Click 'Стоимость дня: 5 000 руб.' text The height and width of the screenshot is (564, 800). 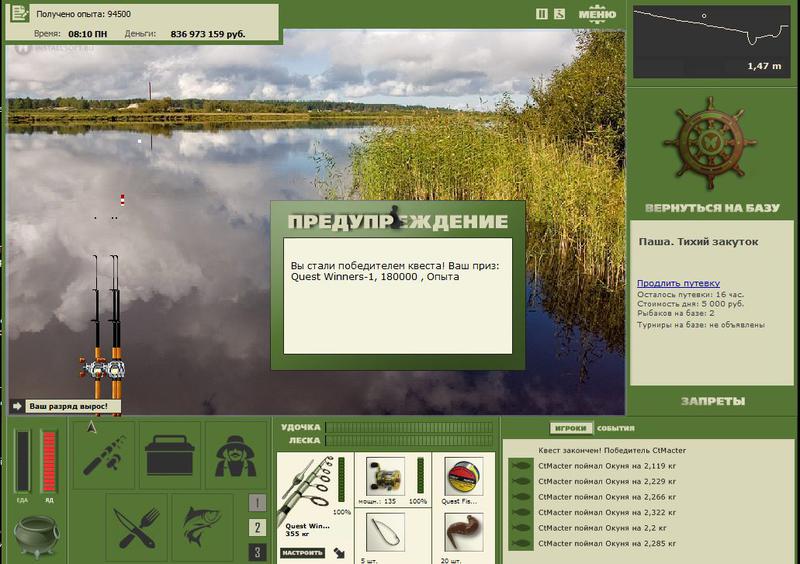[x=690, y=304]
